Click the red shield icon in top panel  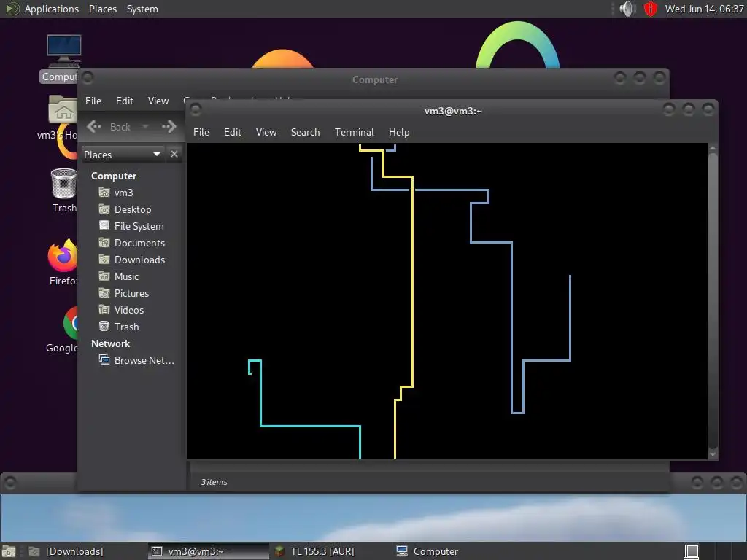pos(650,9)
